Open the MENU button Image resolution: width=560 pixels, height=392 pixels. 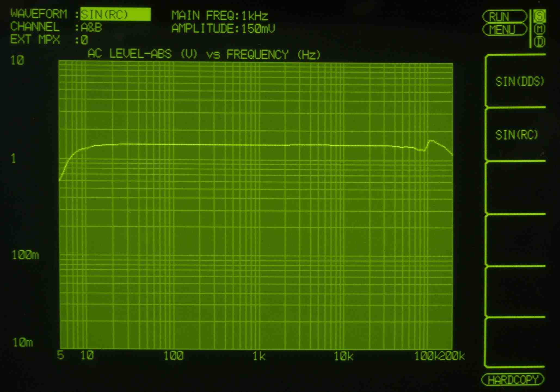point(505,29)
